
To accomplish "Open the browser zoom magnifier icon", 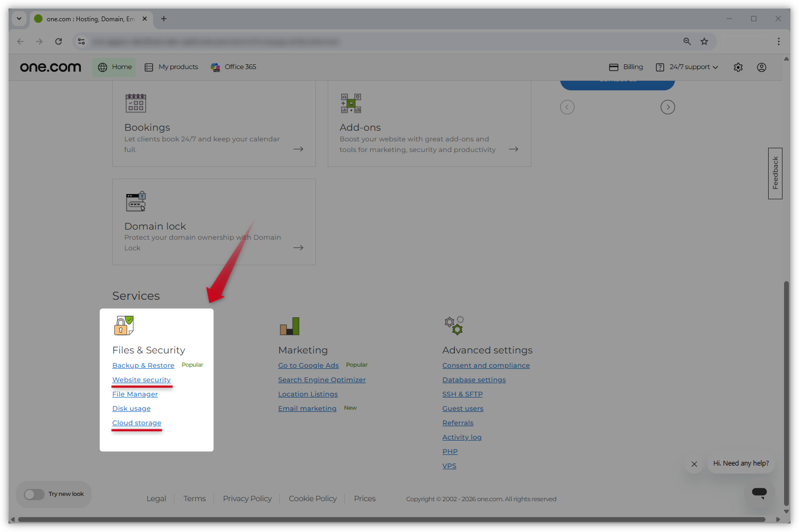I will [687, 41].
